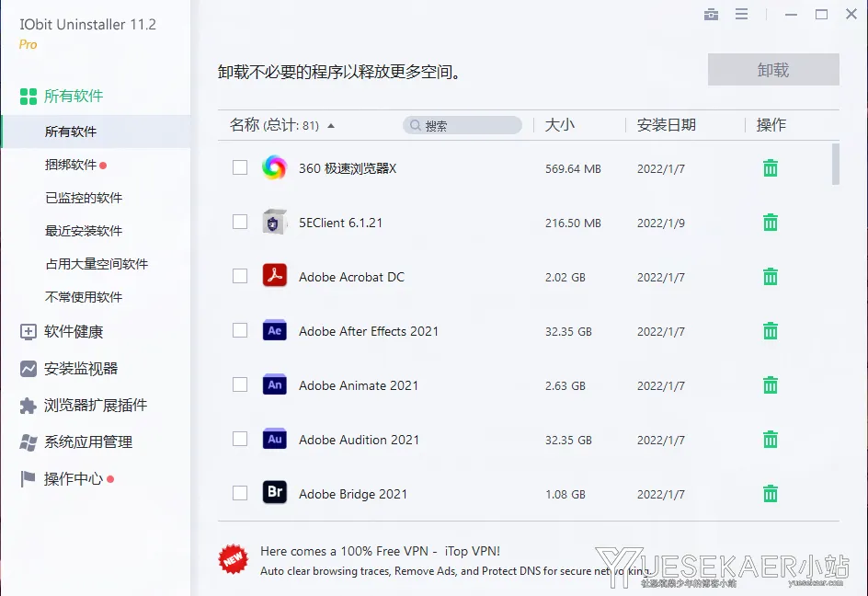Click the After Effects Ae icon
The width and height of the screenshot is (868, 596).
click(274, 330)
